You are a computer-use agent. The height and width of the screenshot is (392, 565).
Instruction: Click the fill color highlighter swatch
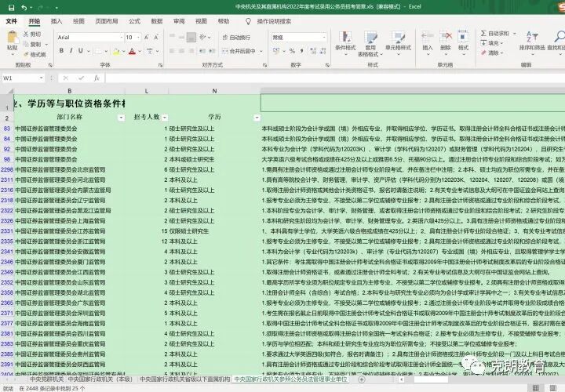click(116, 51)
